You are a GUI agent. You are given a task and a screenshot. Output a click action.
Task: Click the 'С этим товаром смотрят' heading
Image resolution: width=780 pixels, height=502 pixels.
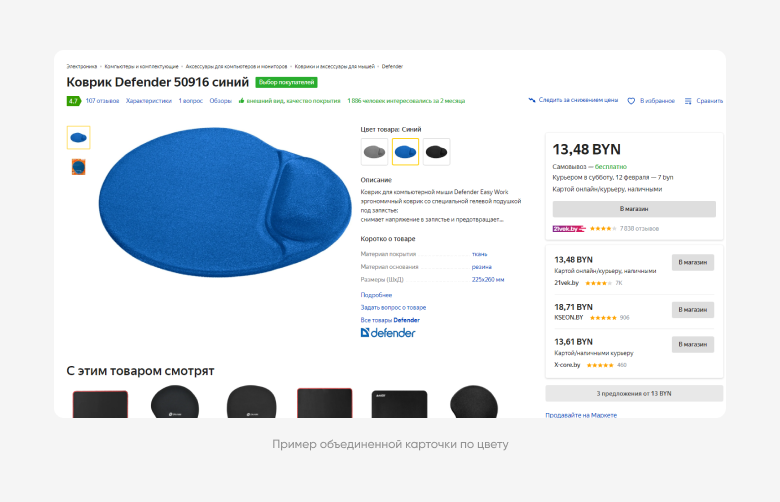click(140, 371)
